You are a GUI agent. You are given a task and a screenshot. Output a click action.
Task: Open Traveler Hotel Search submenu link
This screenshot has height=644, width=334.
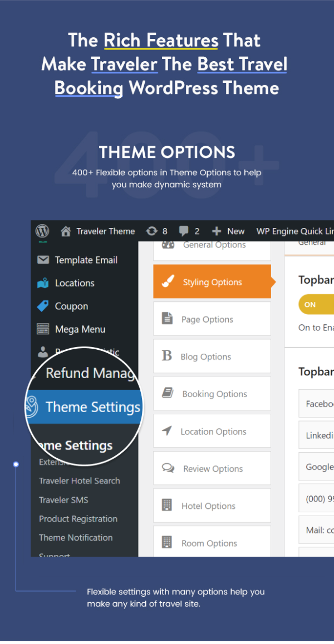(x=79, y=480)
